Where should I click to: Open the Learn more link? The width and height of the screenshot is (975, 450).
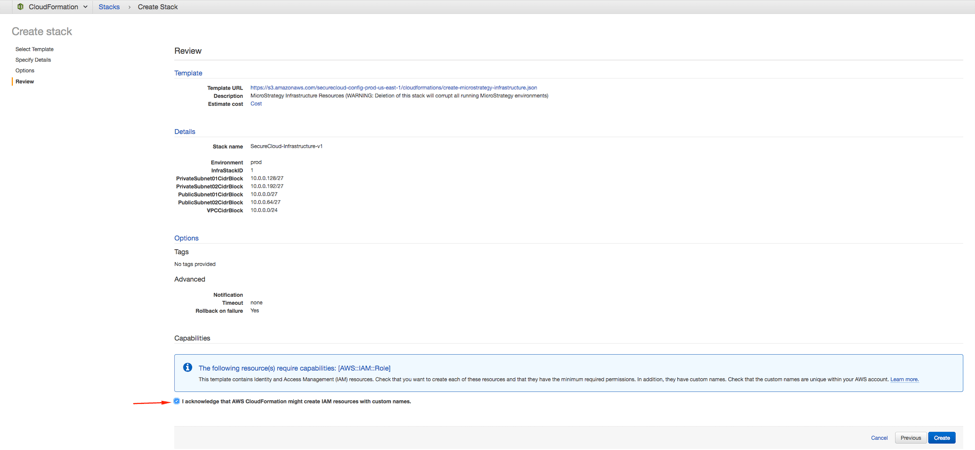904,380
